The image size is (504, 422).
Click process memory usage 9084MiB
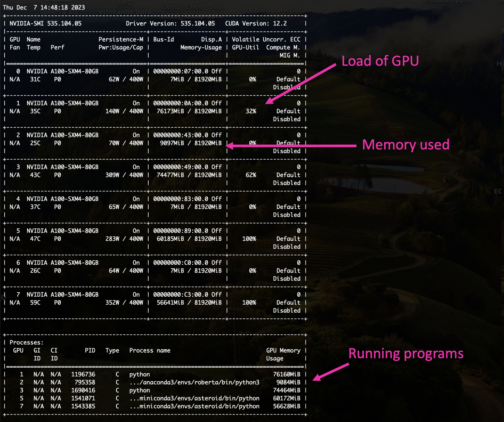(x=288, y=382)
